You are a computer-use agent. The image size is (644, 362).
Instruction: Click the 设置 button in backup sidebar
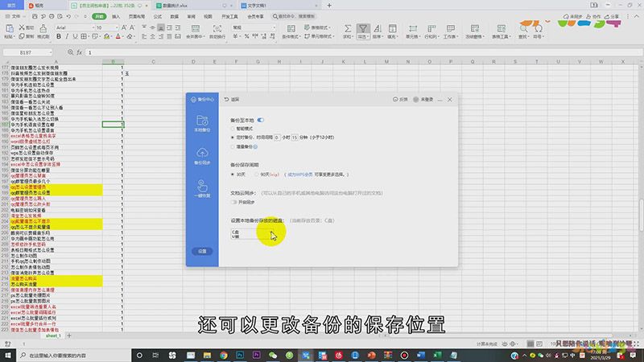(202, 251)
